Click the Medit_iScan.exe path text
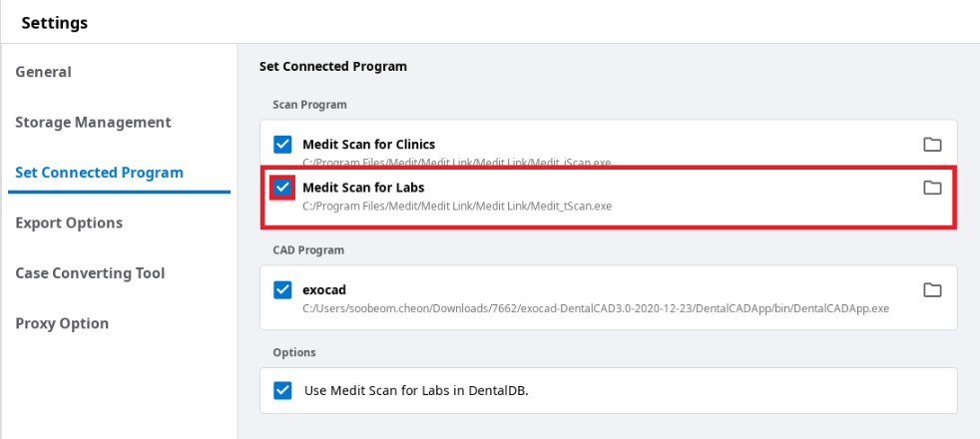This screenshot has width=980, height=439. (x=457, y=163)
